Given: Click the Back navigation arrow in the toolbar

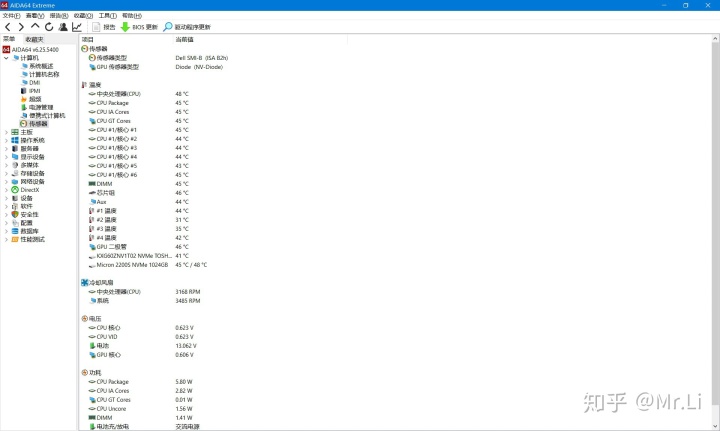Looking at the screenshot, I should click(x=8, y=27).
